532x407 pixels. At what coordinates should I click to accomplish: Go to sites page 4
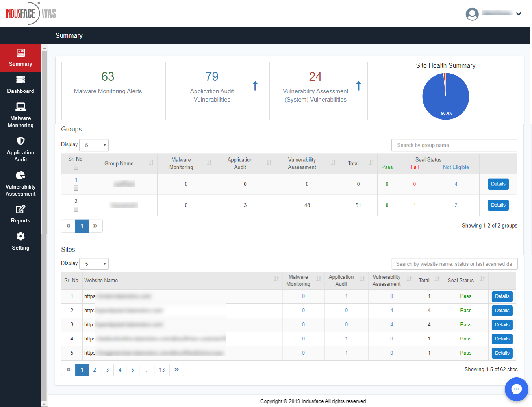click(x=120, y=370)
